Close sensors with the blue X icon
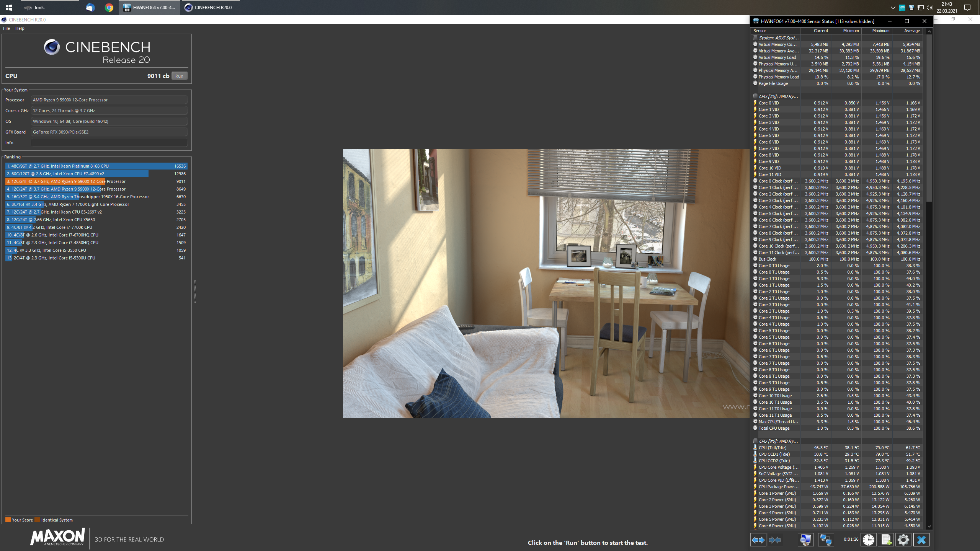 921,540
